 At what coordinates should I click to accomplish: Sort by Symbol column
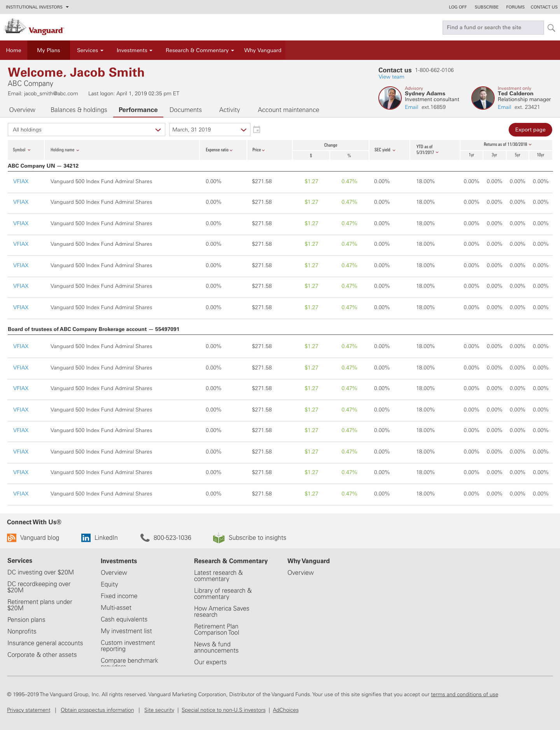22,150
